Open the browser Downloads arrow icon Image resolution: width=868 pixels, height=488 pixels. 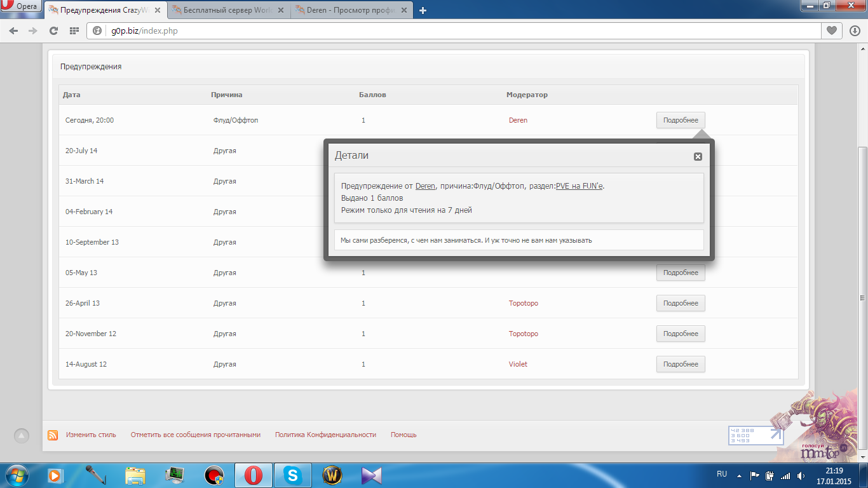[x=855, y=30]
